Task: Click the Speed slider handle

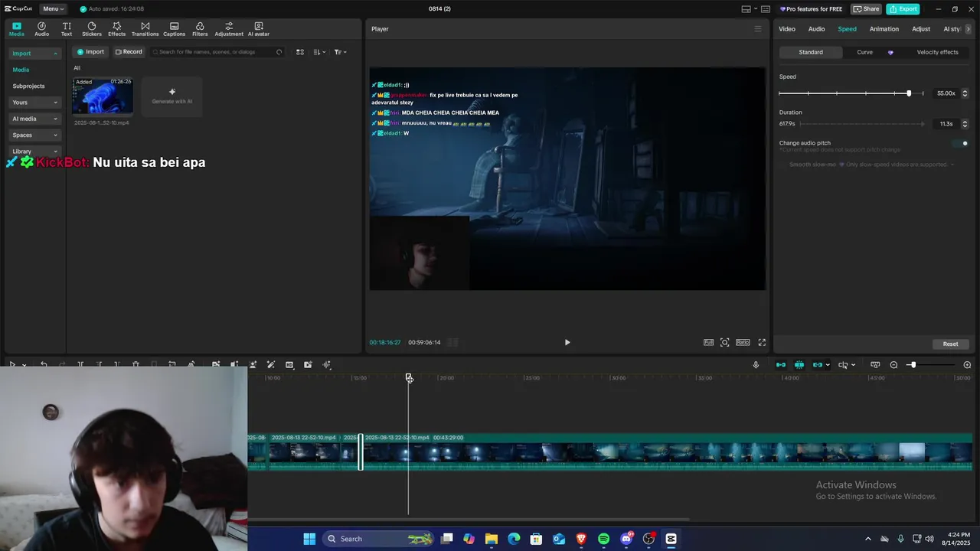Action: (x=909, y=93)
